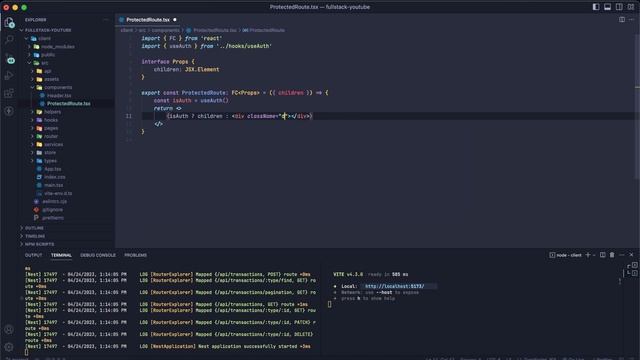Switch to the DEBUG CONSOLE tab
The image size is (640, 360).
pyautogui.click(x=98, y=255)
